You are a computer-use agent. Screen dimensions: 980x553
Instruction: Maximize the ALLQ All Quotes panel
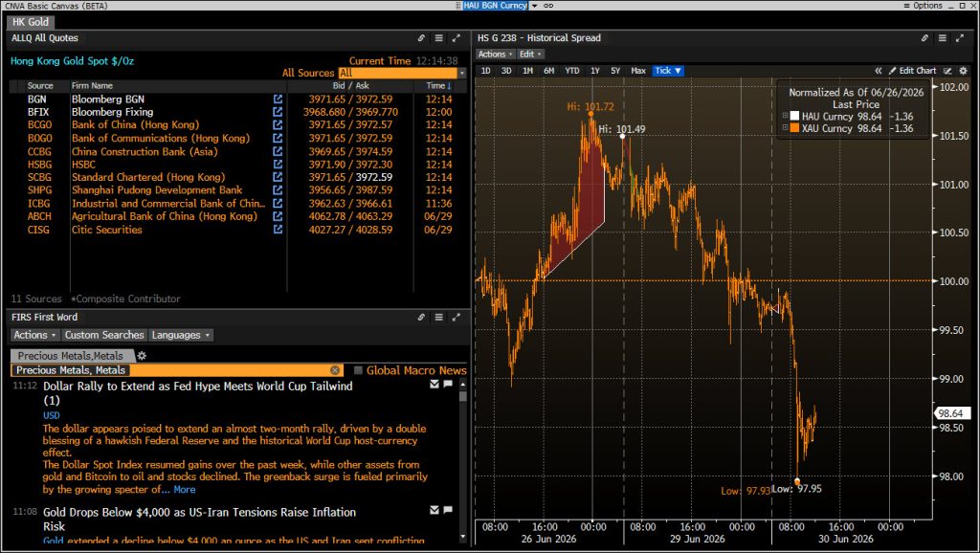457,38
